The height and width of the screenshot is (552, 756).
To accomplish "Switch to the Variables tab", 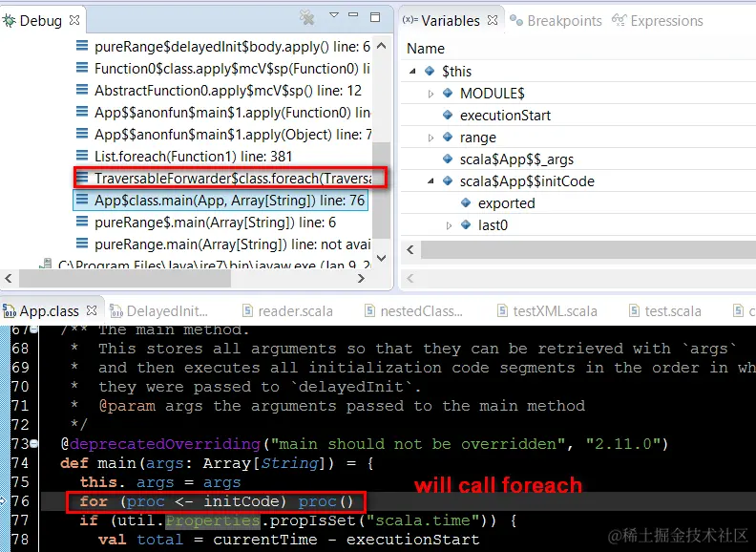I will [451, 21].
